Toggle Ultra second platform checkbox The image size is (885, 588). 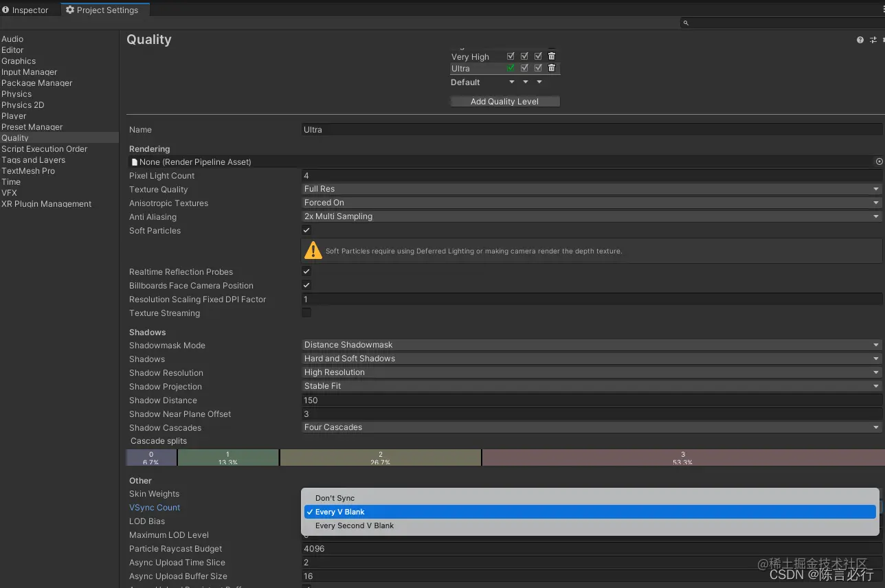tap(524, 68)
